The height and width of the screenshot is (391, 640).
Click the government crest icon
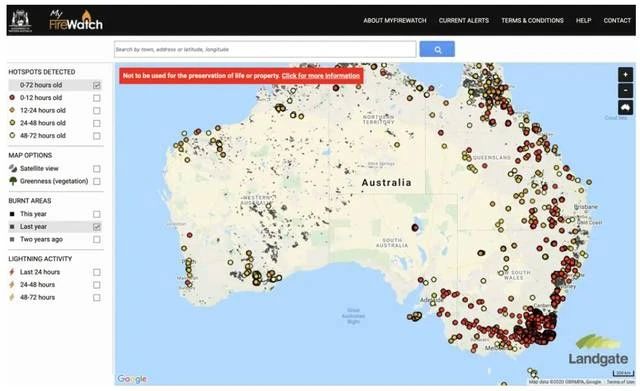point(20,21)
